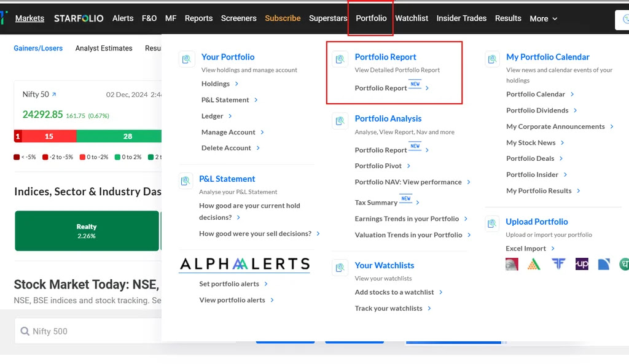Screen dimensions: 629x364
Task: Click the Alpha Alerts logo
Action: [x=244, y=264]
